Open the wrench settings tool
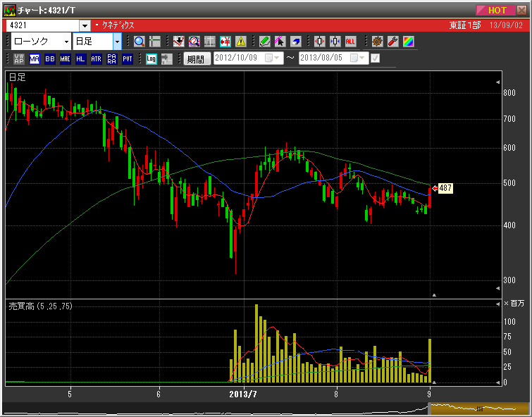532x417 pixels. click(393, 42)
